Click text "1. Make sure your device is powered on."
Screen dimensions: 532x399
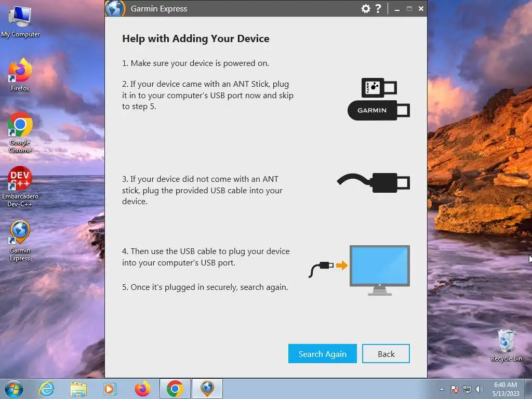tap(195, 63)
